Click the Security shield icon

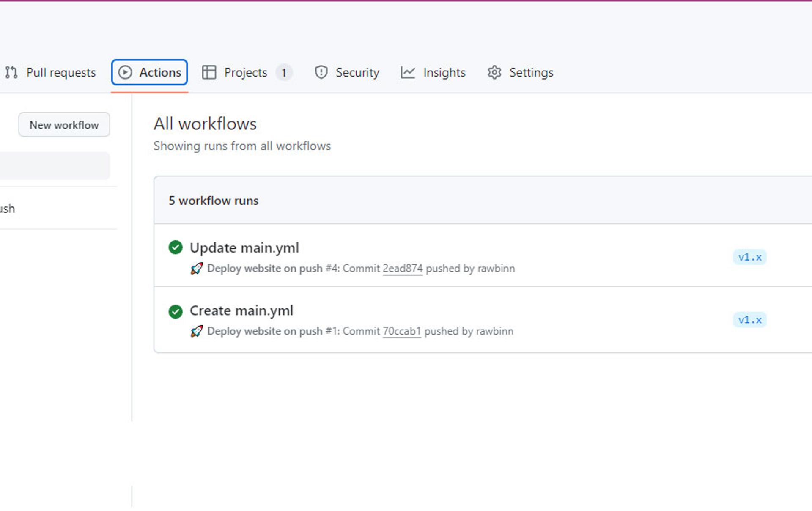(x=321, y=72)
